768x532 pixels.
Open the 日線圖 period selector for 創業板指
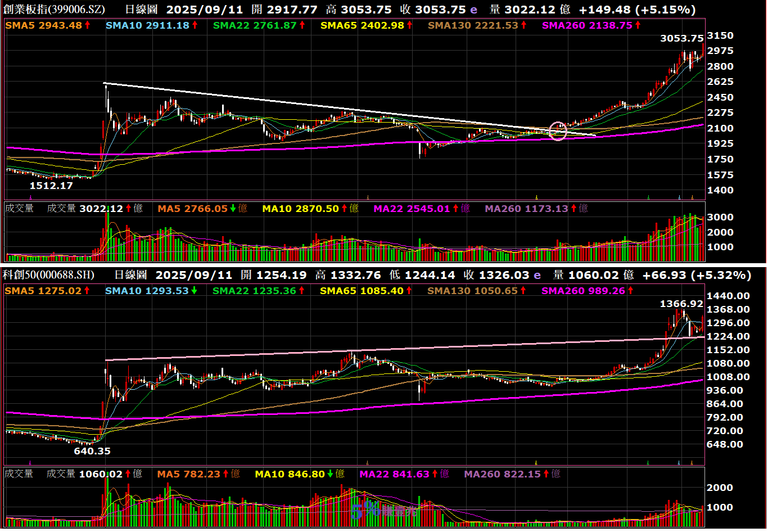(x=141, y=10)
